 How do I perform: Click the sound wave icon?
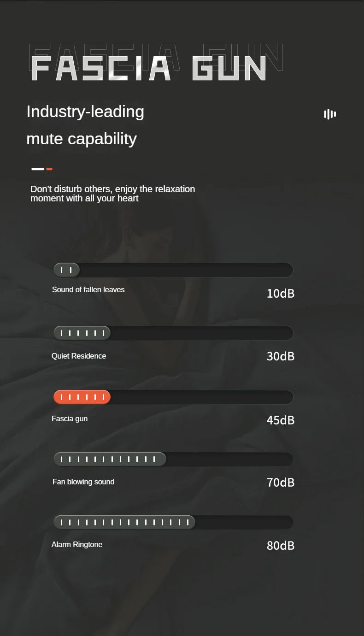tap(330, 114)
